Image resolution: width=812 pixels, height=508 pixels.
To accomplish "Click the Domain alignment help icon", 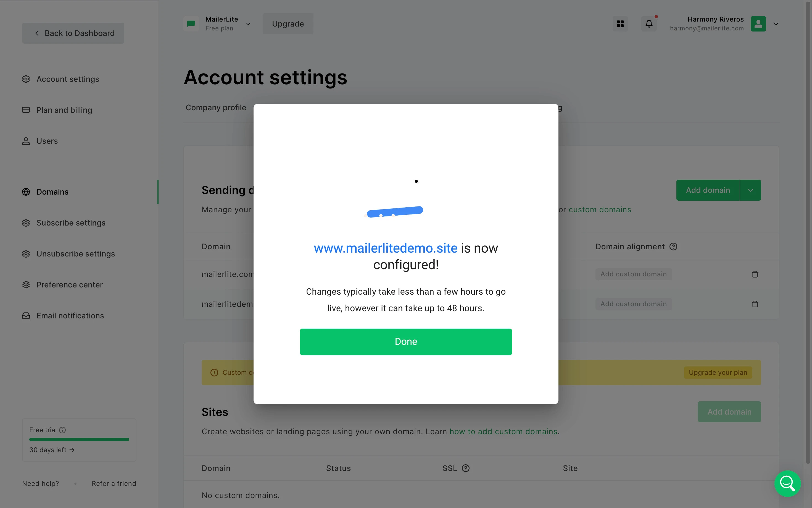I will click(673, 247).
